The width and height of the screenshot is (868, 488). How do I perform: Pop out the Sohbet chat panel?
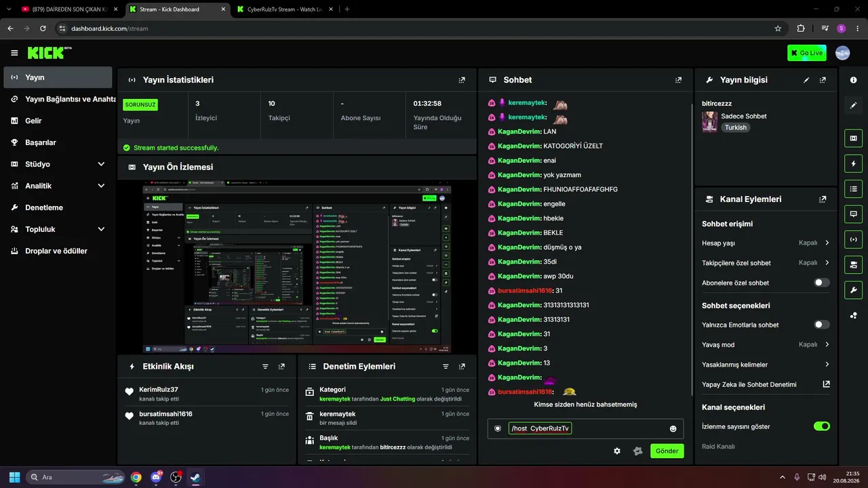pyautogui.click(x=678, y=80)
